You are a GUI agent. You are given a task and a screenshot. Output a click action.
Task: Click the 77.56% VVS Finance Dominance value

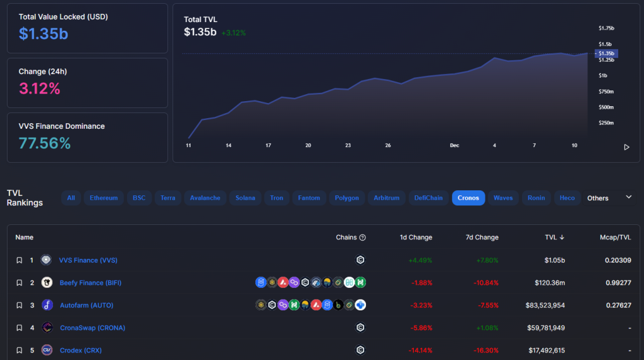point(45,143)
